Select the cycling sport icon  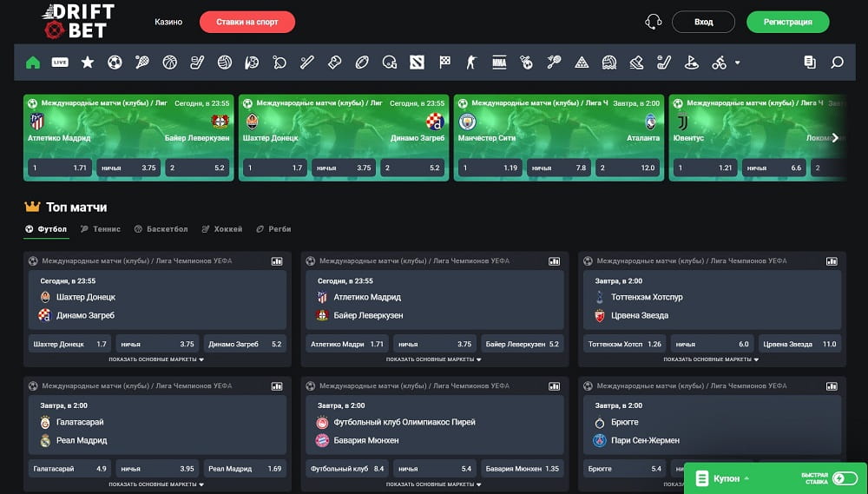pos(718,63)
